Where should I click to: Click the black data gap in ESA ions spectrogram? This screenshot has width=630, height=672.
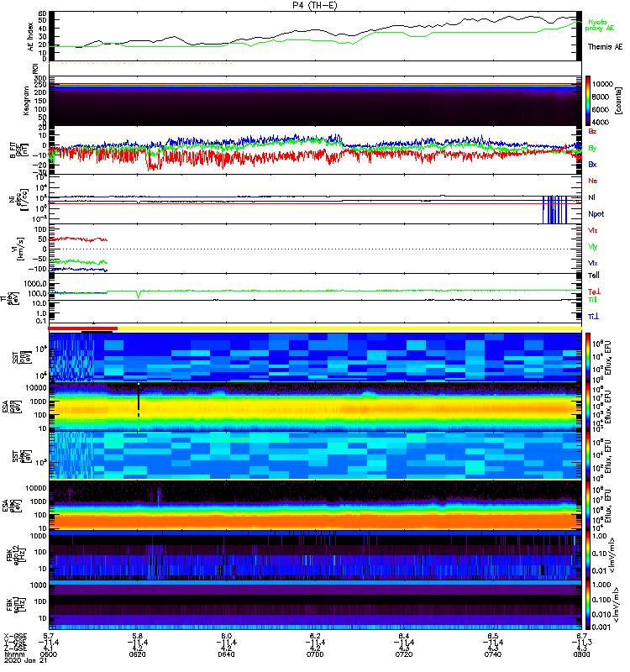139,398
